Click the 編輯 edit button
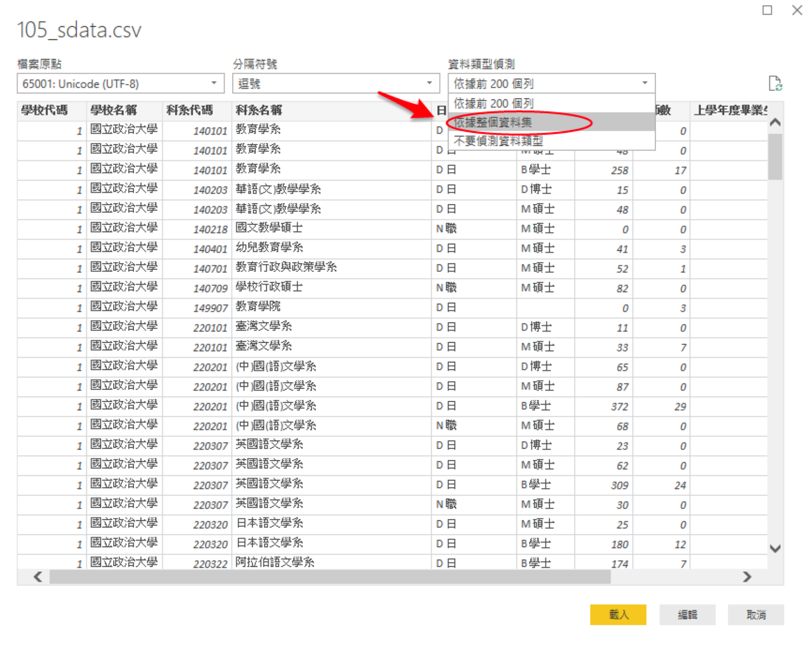 [x=687, y=614]
